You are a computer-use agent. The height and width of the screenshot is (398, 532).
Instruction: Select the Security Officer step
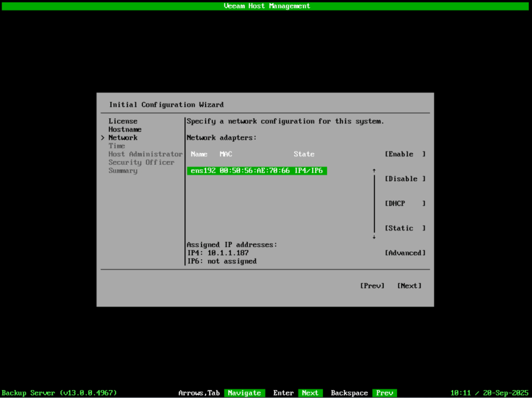tap(141, 163)
